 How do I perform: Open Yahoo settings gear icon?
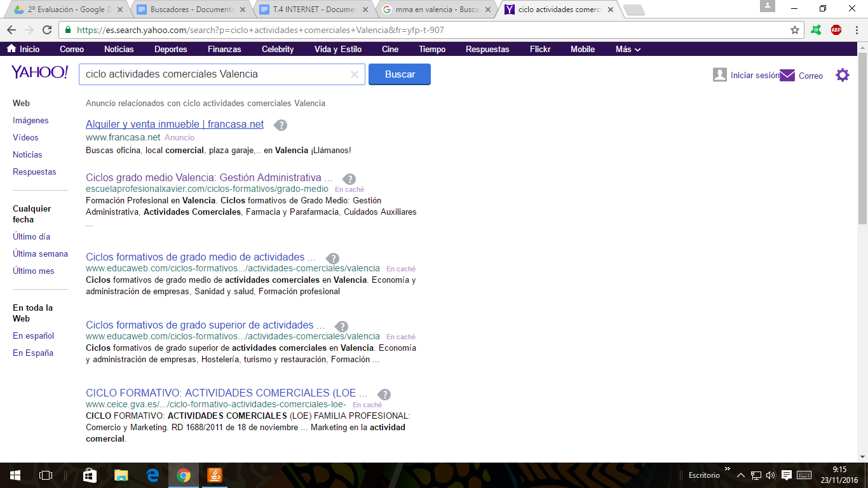[843, 75]
